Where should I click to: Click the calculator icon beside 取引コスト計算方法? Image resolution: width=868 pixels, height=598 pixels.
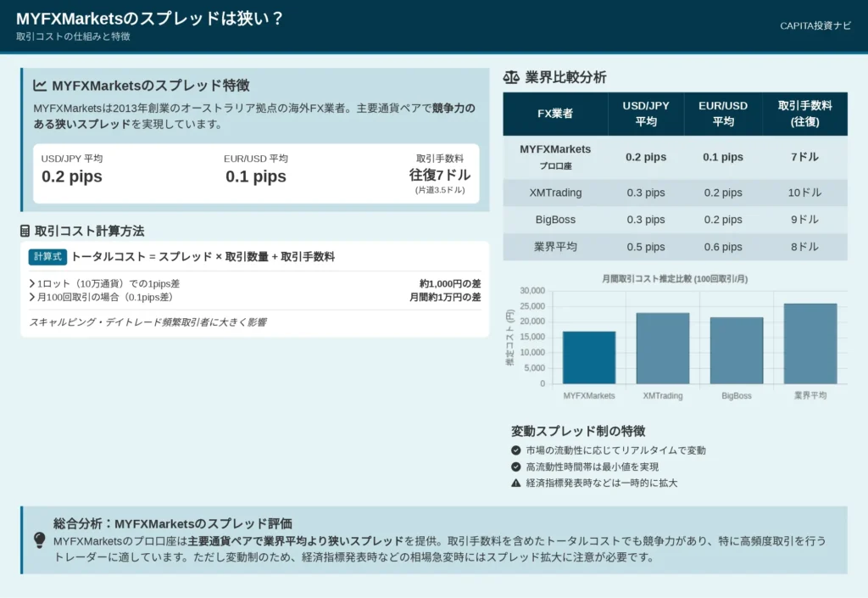(25, 231)
